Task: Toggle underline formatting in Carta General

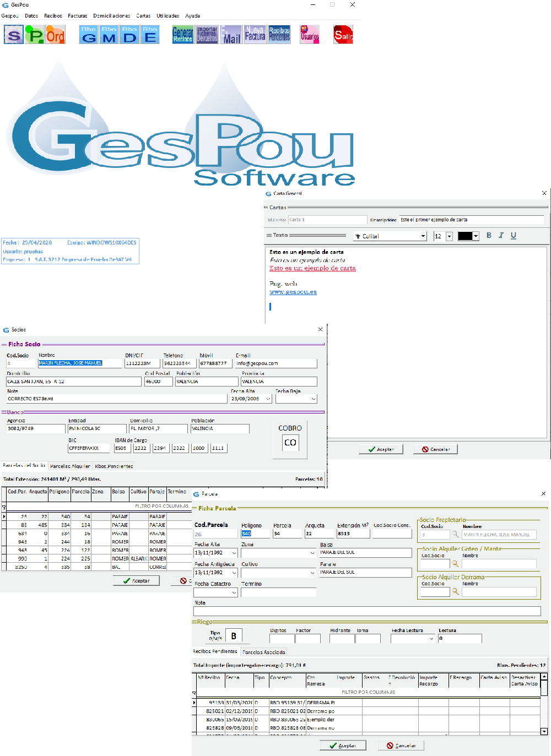Action: (x=514, y=236)
